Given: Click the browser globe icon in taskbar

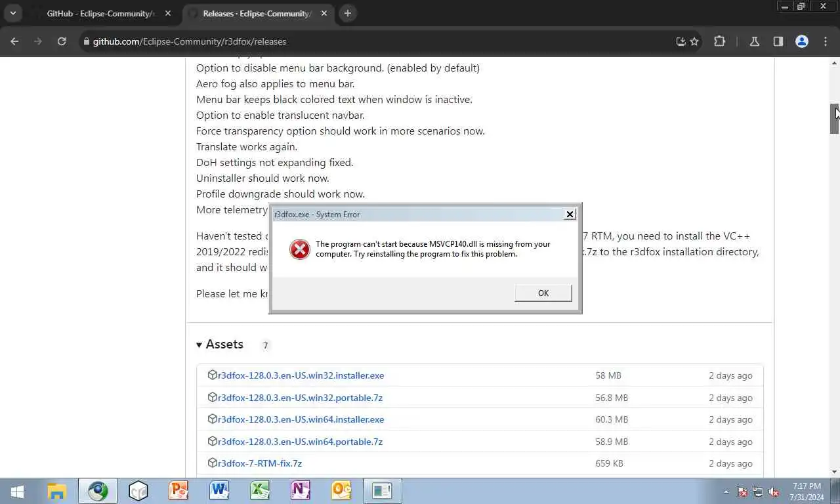Looking at the screenshot, I should 98,491.
